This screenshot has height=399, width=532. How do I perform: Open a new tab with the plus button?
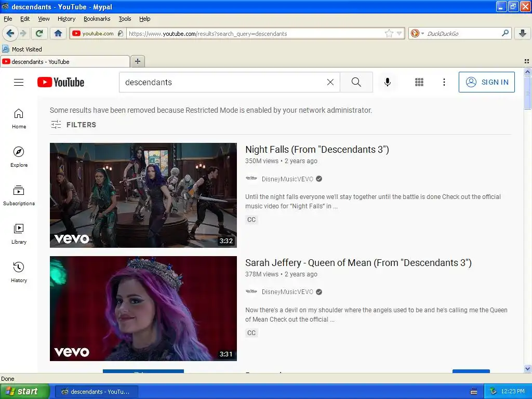pyautogui.click(x=137, y=61)
